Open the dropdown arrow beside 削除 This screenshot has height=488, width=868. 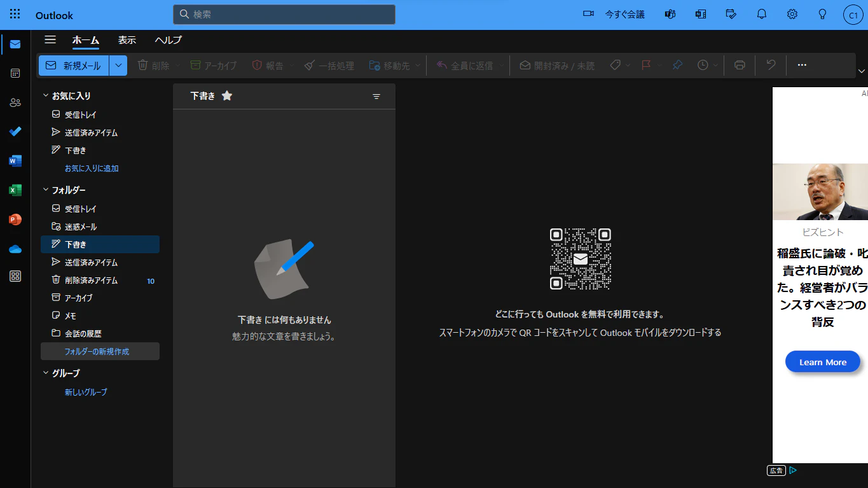pyautogui.click(x=177, y=66)
